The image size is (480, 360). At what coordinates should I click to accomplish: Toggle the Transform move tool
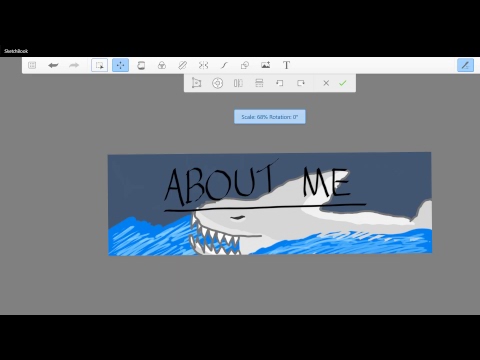click(120, 65)
